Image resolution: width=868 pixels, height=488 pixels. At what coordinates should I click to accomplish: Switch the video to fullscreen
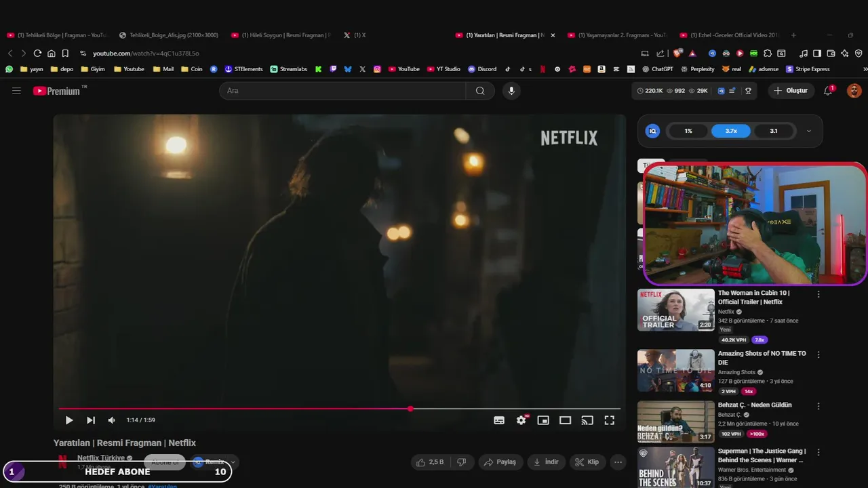[610, 420]
